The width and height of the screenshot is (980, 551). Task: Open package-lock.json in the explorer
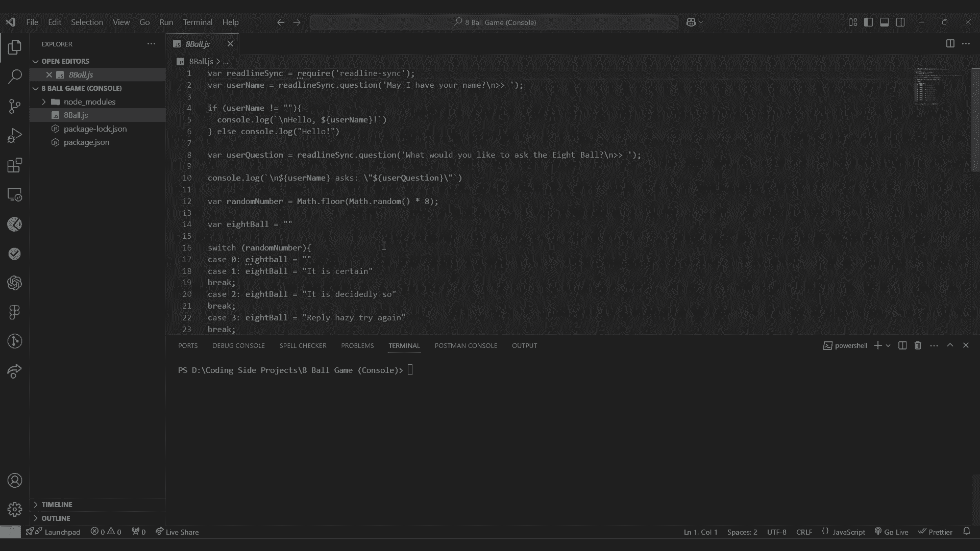[95, 129]
